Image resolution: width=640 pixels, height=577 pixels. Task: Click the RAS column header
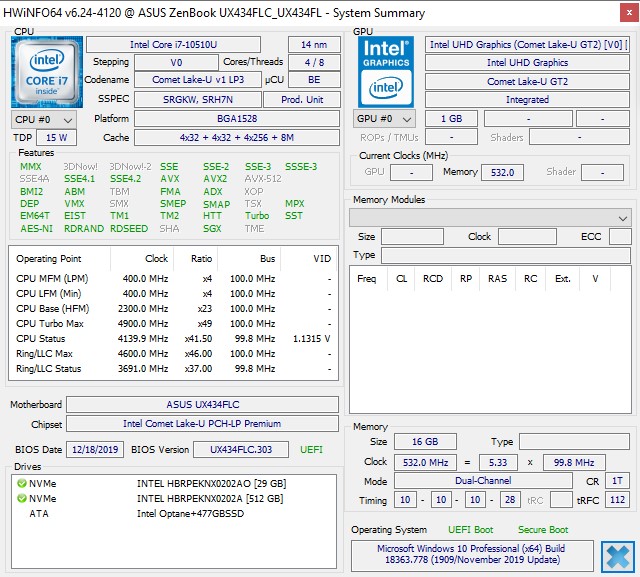498,279
